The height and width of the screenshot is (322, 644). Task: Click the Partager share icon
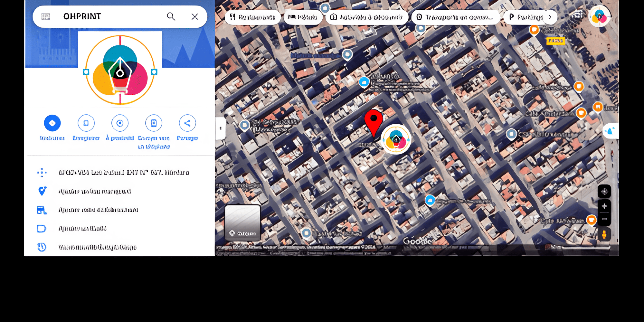187,123
